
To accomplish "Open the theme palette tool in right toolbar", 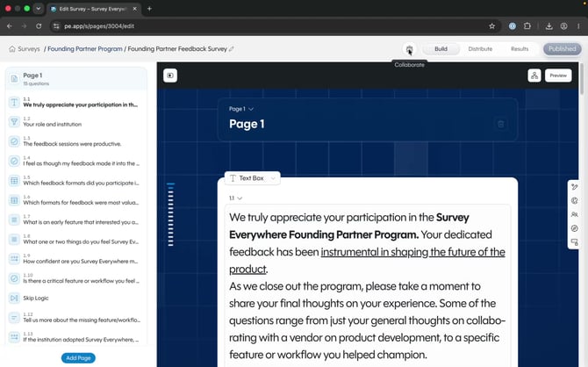I will (574, 201).
